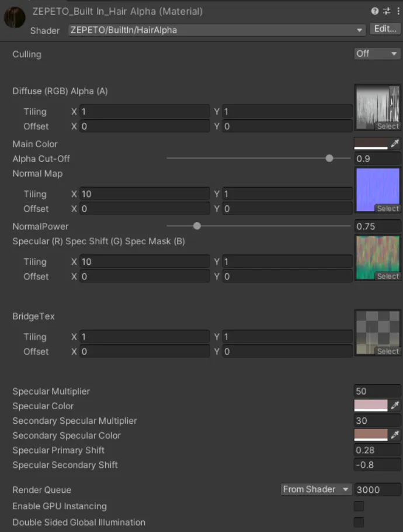Image resolution: width=403 pixels, height=532 pixels.
Task: Open the Shader dropdown ZEPETO/BuiltIn/HairAlpha
Action: pyautogui.click(x=217, y=30)
